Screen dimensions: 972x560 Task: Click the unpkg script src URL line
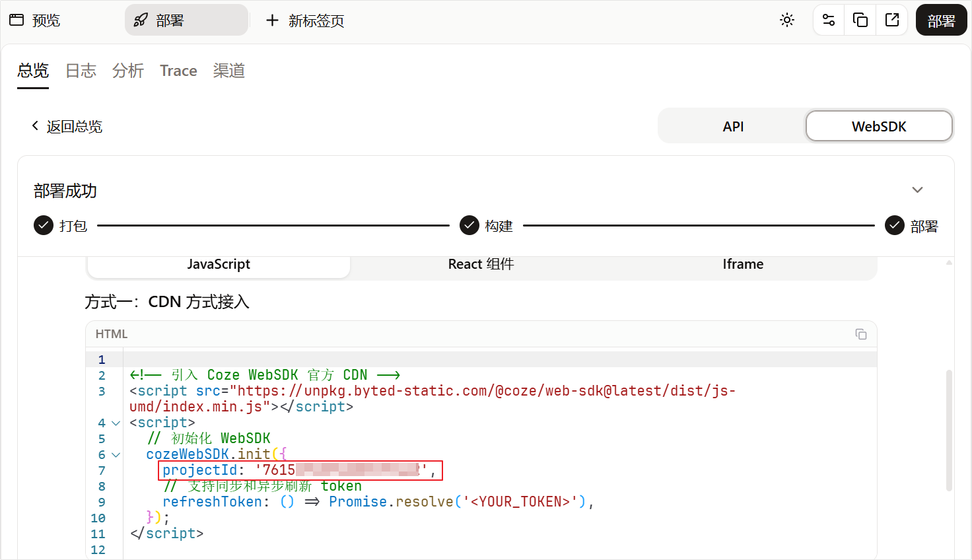click(x=433, y=399)
